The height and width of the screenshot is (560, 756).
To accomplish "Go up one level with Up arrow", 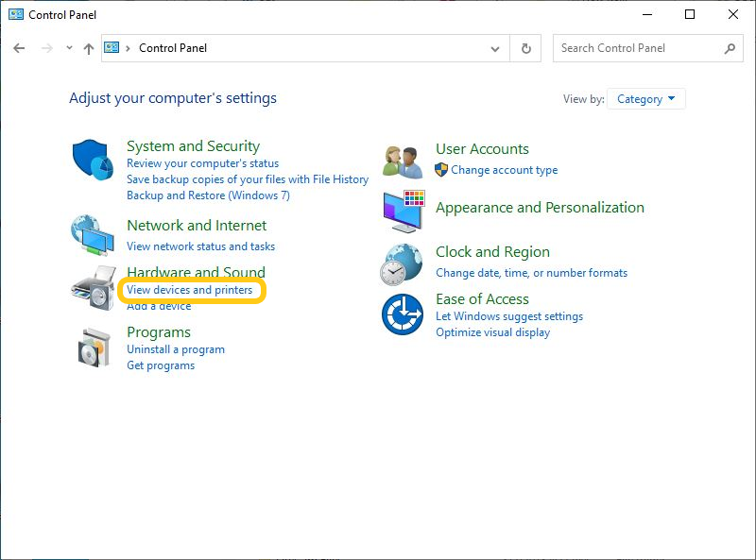I will pyautogui.click(x=89, y=48).
